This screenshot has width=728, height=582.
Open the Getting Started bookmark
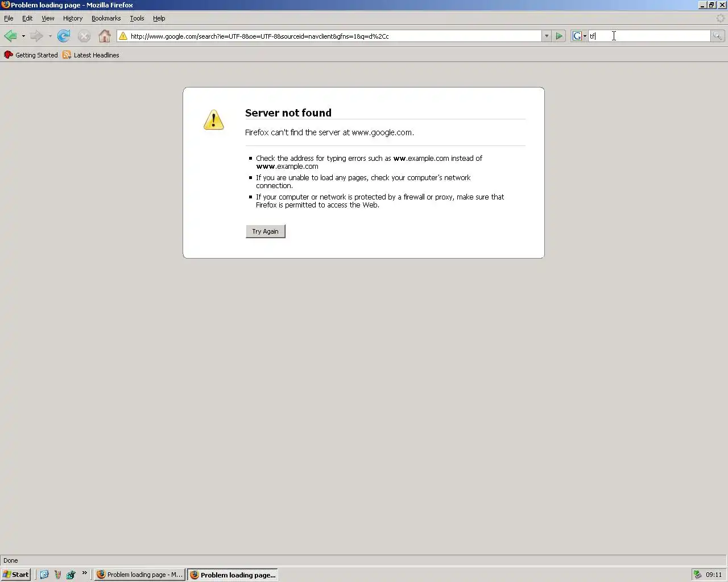point(31,55)
